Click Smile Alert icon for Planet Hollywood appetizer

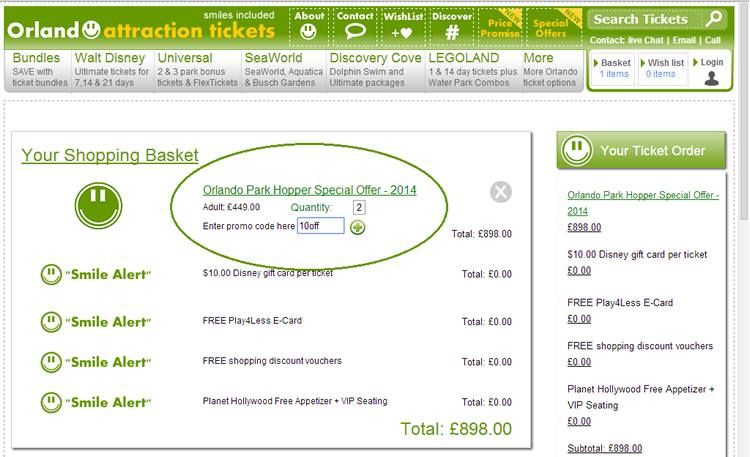click(51, 402)
